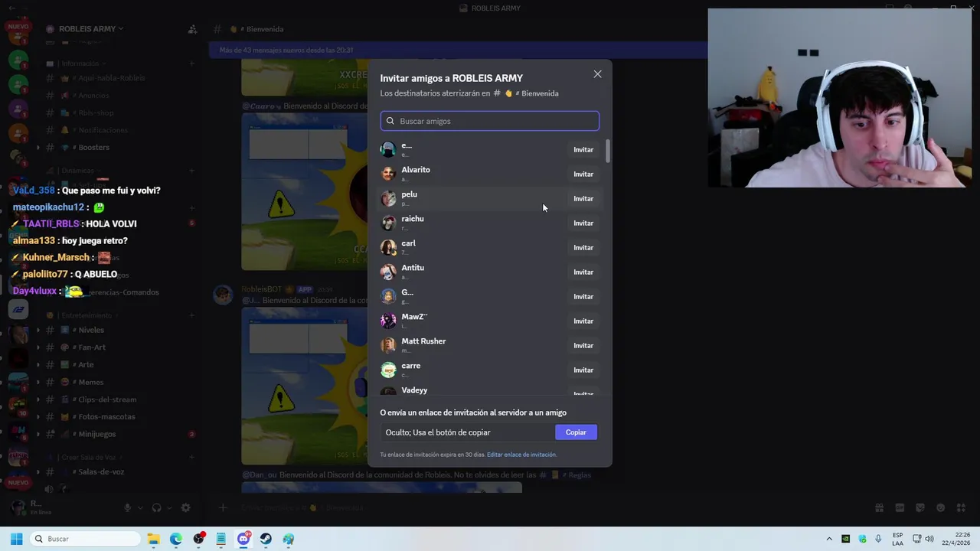Invite carl to the server
980x551 pixels.
pyautogui.click(x=583, y=248)
